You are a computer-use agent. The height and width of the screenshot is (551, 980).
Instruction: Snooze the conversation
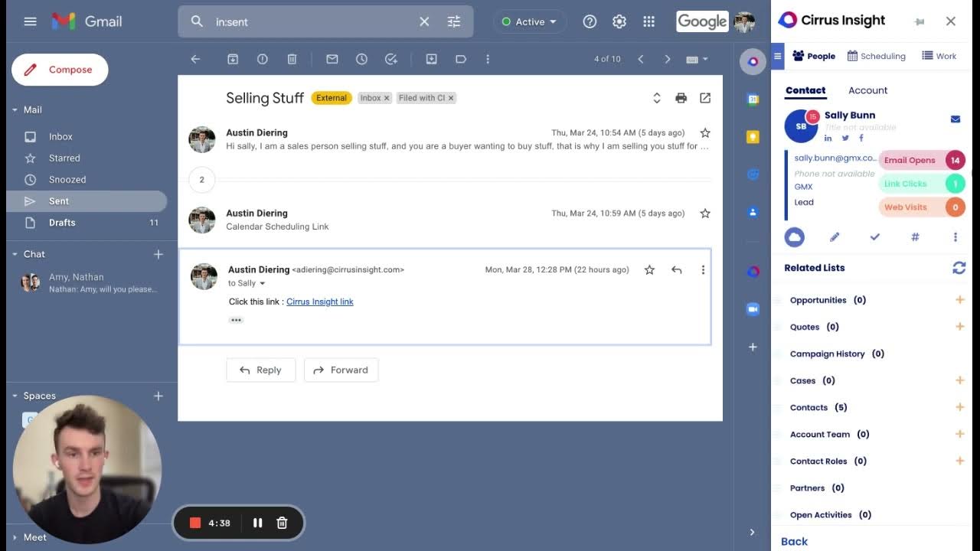[361, 59]
